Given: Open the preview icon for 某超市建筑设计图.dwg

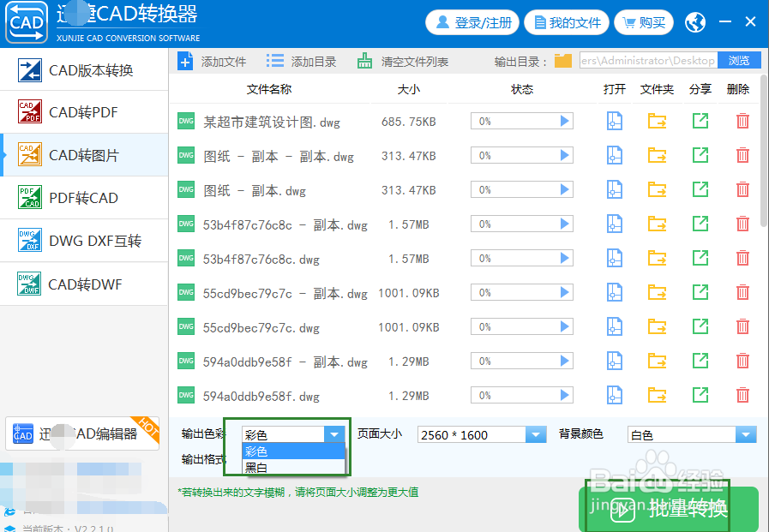Looking at the screenshot, I should pyautogui.click(x=614, y=121).
